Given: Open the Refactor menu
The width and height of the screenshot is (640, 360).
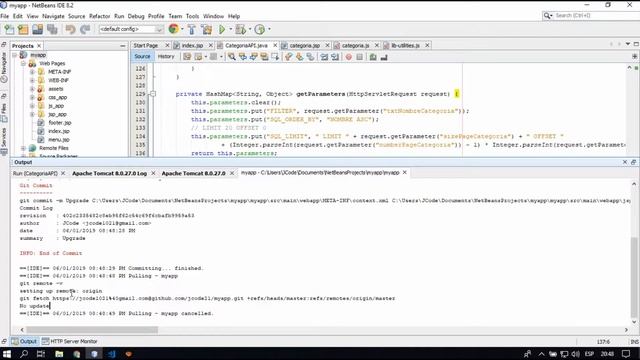Looking at the screenshot, I should pos(100,16).
